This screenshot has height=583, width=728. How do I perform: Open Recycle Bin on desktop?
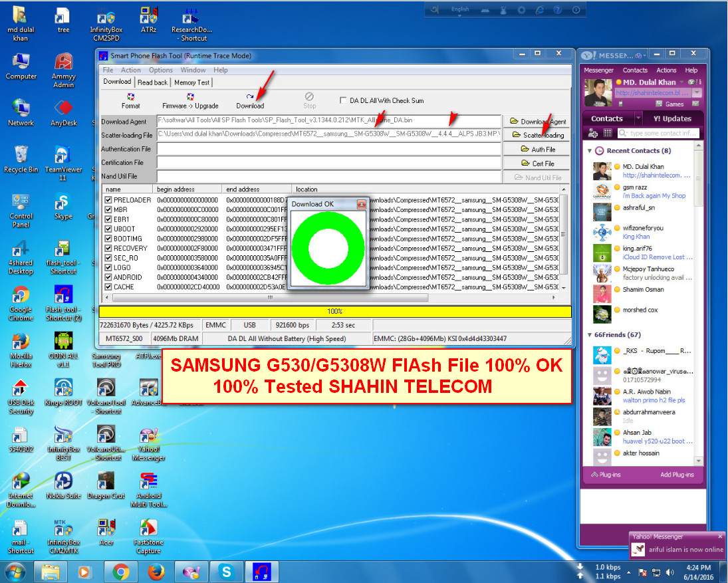coord(21,160)
